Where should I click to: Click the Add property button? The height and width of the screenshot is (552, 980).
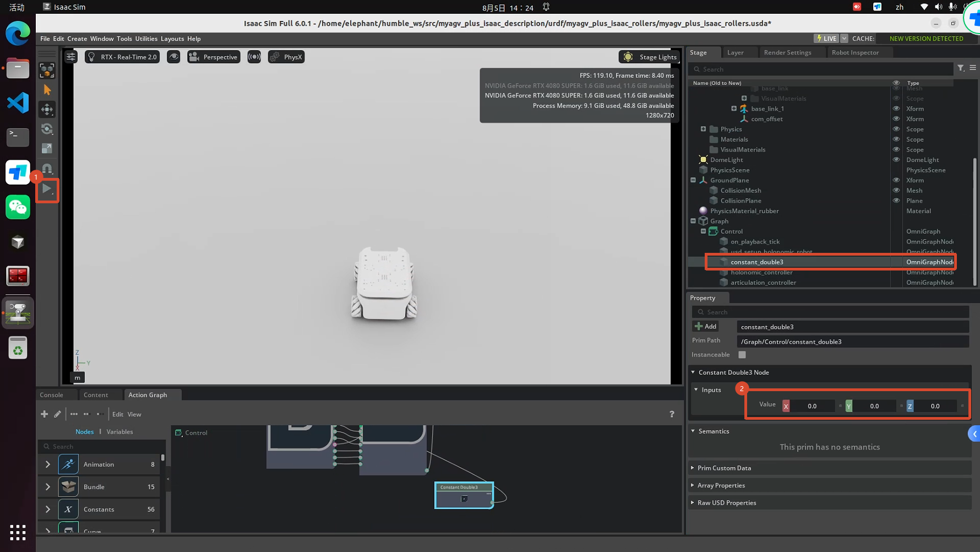pyautogui.click(x=705, y=327)
